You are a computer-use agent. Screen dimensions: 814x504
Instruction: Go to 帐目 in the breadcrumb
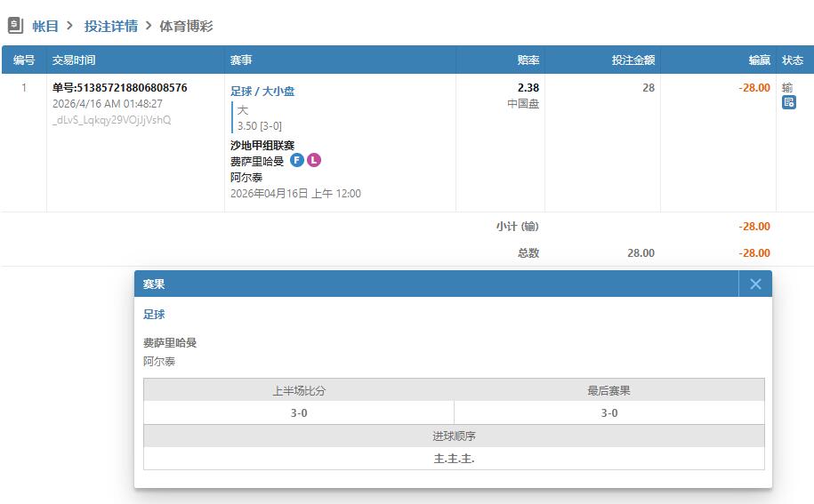click(x=45, y=26)
